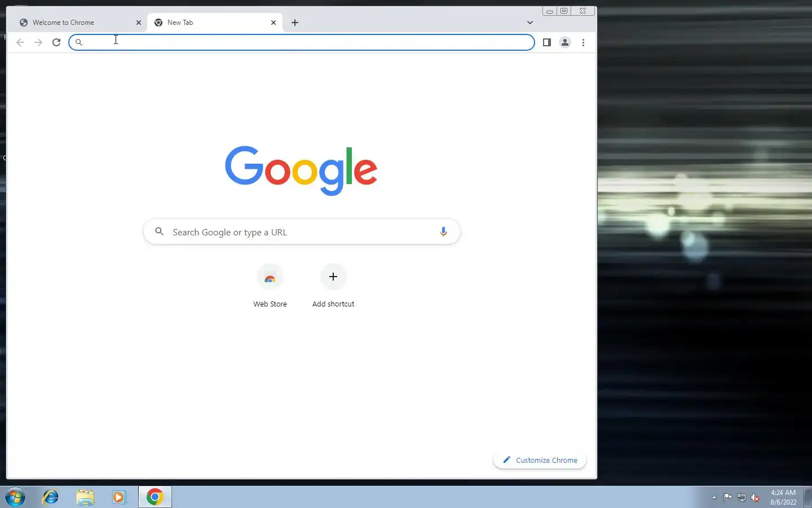The image size is (812, 508).
Task: Click the muted volume tray icon
Action: (756, 497)
